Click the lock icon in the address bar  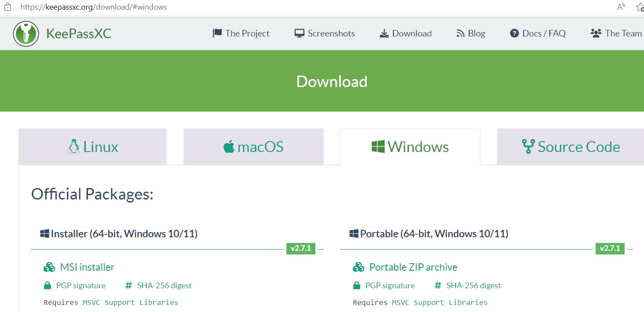tap(7, 7)
